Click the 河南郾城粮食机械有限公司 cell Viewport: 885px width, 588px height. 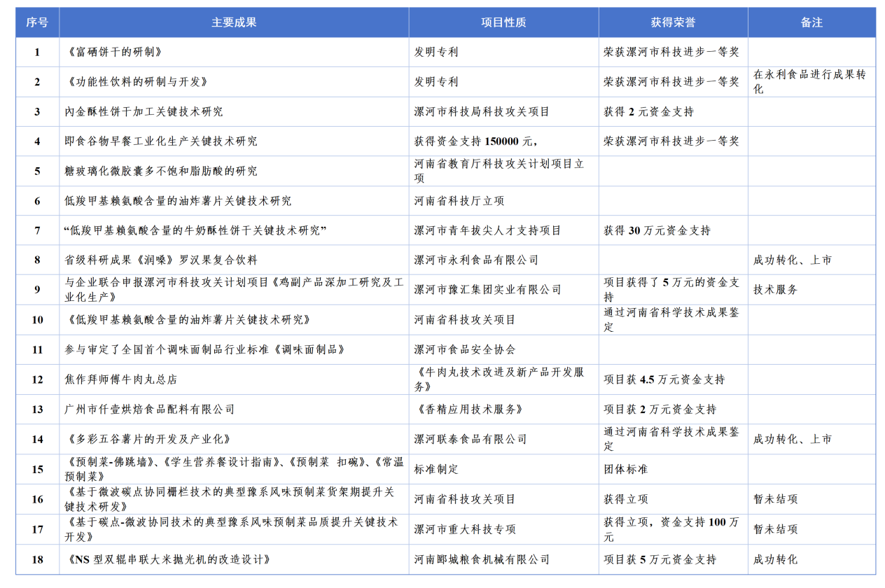click(482, 560)
